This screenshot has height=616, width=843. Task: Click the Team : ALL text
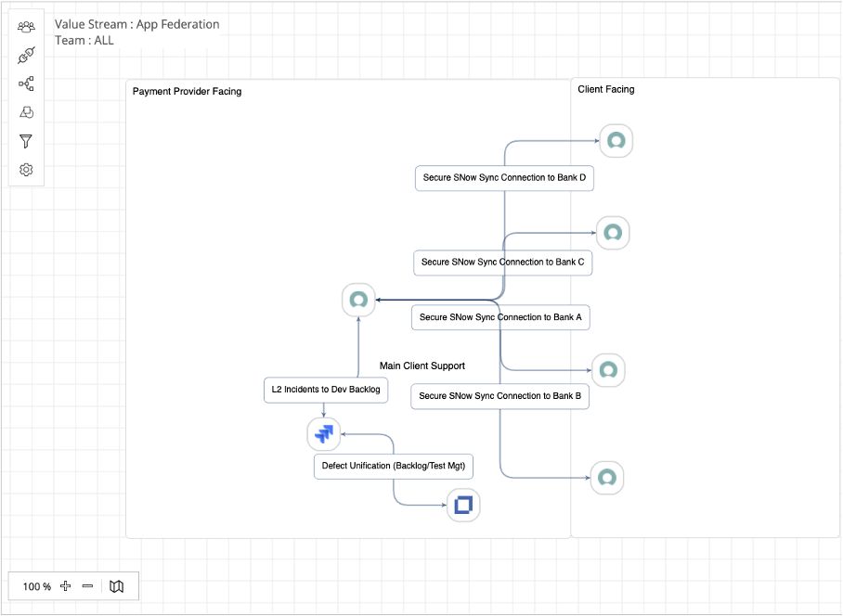pos(84,40)
